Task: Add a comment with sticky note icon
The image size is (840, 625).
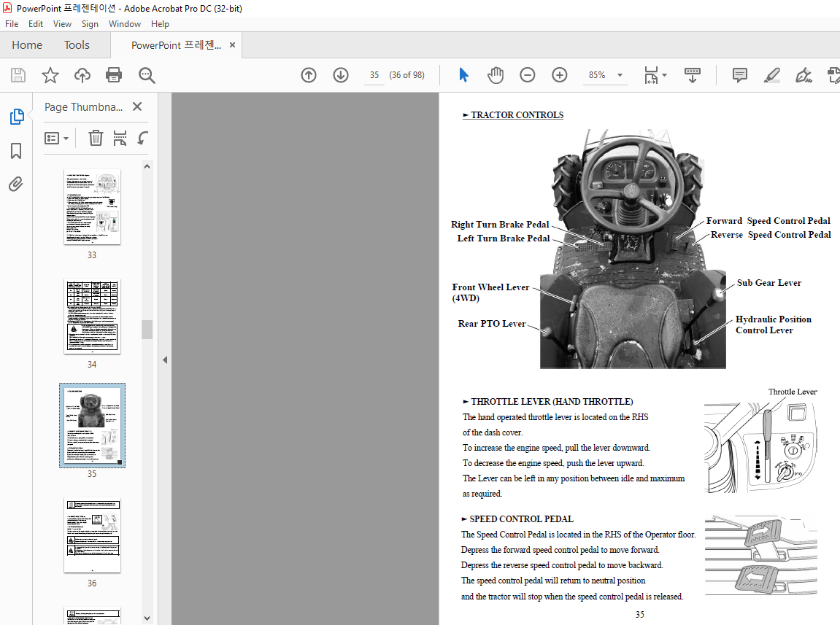Action: click(x=740, y=75)
